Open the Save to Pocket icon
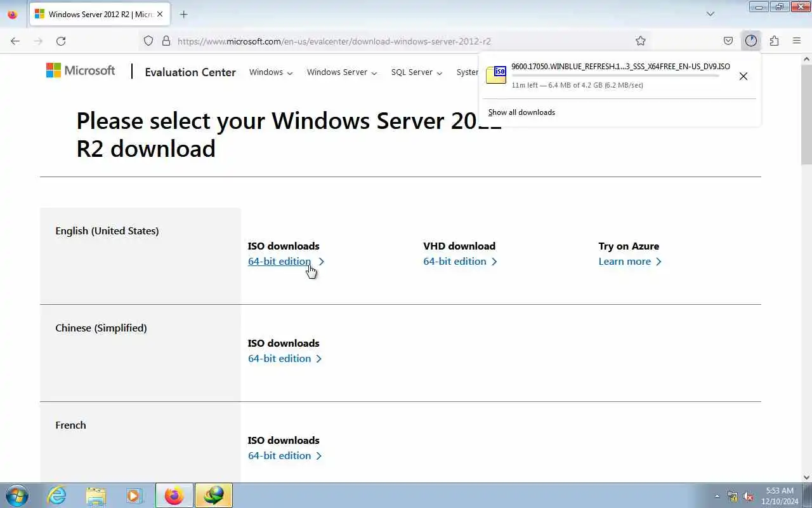 [728, 41]
